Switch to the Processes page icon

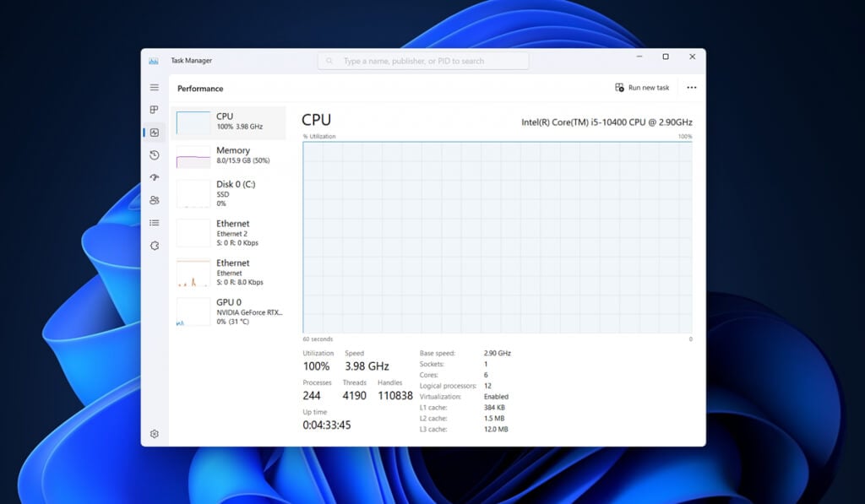155,110
